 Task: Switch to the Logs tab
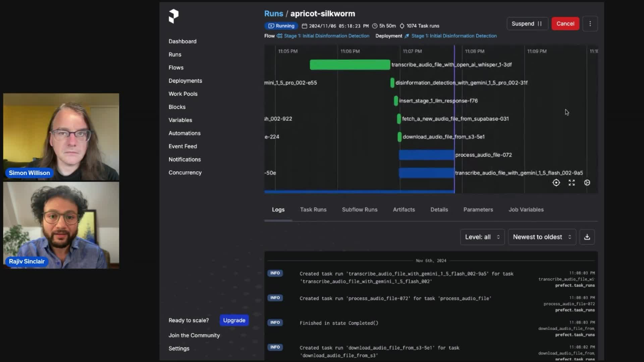tap(278, 209)
